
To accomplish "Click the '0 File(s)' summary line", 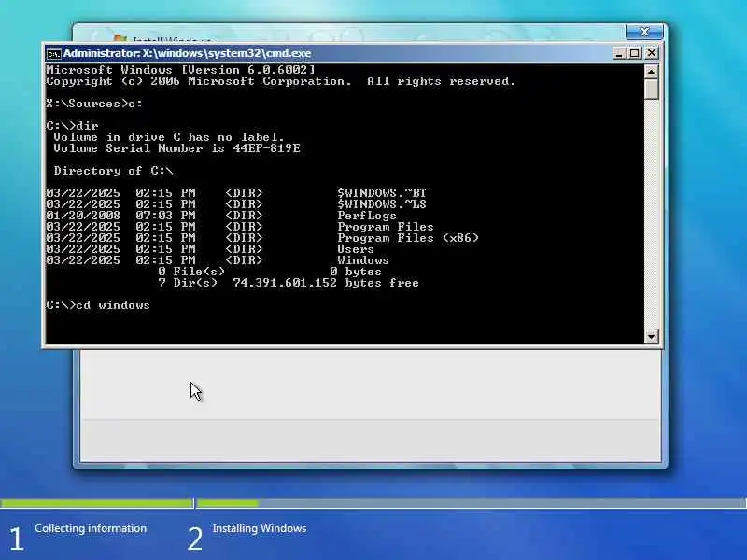I will (x=270, y=272).
